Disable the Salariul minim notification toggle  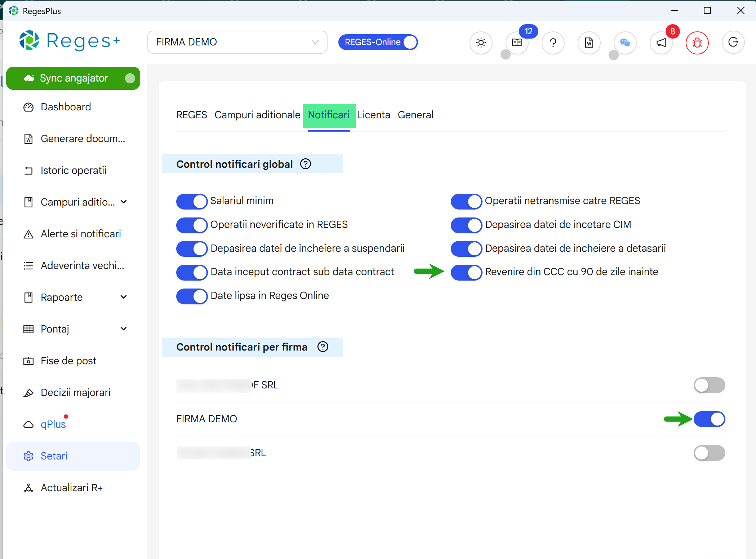pyautogui.click(x=191, y=201)
